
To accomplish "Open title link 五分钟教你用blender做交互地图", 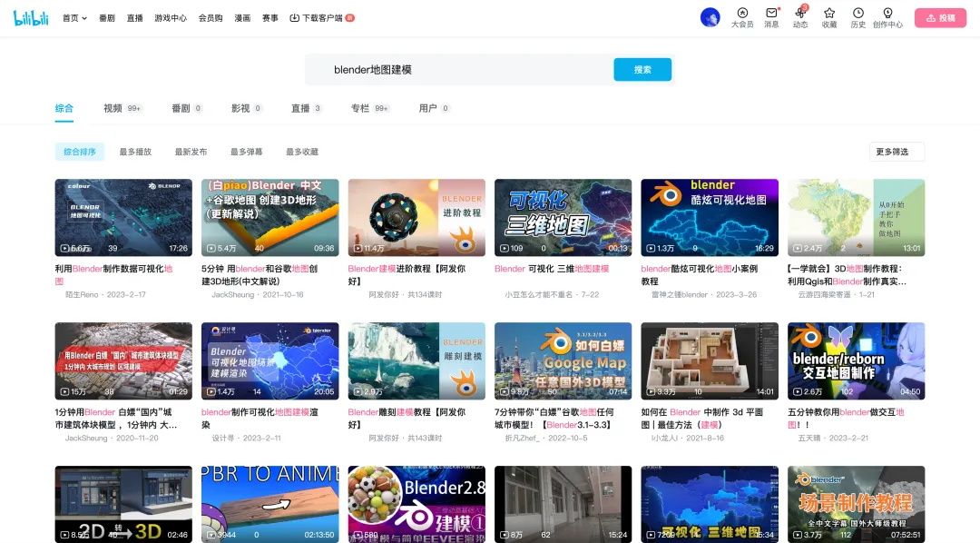I will point(846,418).
